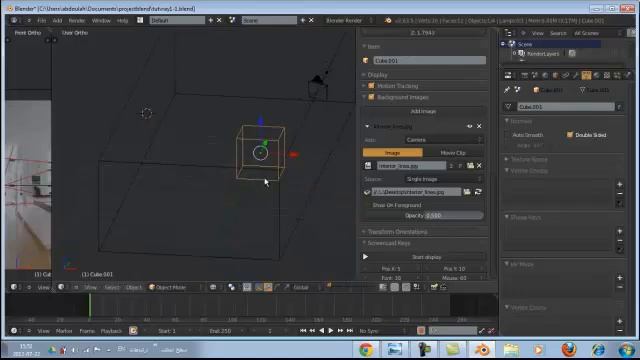Screen dimensions: 640x360
Task: Open the Object Data properties tab
Action: [x=586, y=75]
